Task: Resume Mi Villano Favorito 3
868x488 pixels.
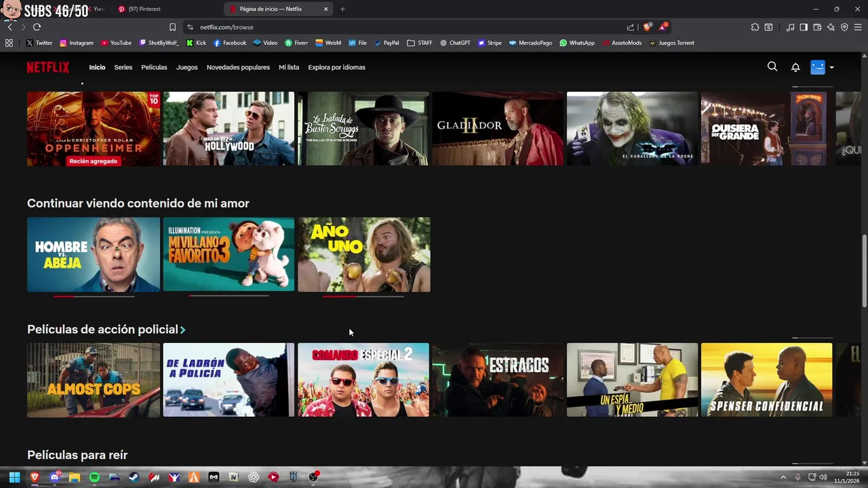Action: [229, 254]
